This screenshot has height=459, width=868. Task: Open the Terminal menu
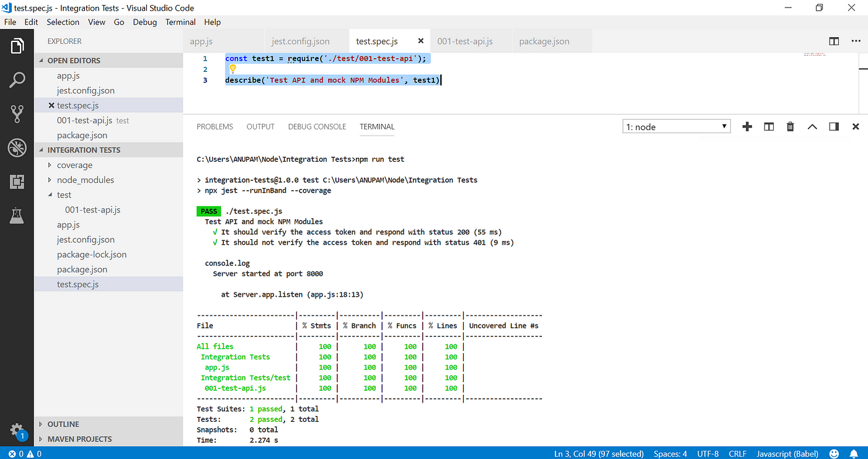[x=180, y=22]
